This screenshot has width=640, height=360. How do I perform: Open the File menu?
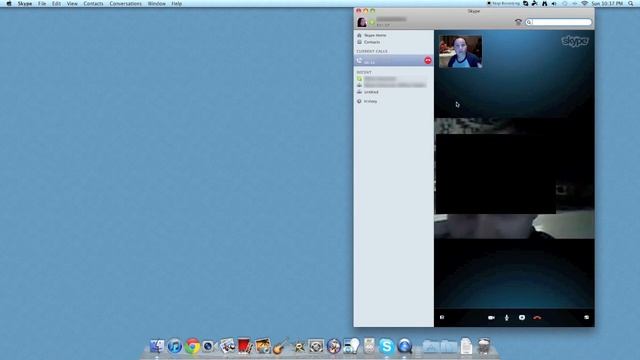tap(42, 4)
